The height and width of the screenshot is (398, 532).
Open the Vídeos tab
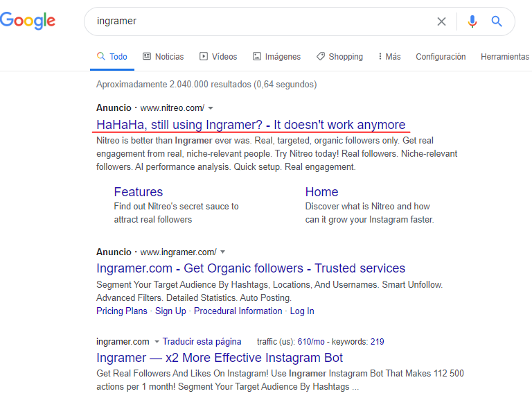pyautogui.click(x=218, y=57)
